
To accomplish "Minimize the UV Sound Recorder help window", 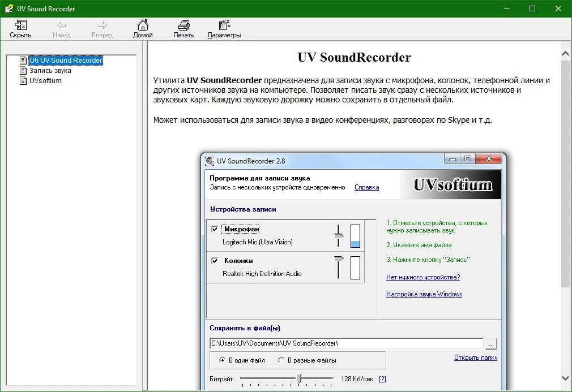I will click(x=507, y=8).
